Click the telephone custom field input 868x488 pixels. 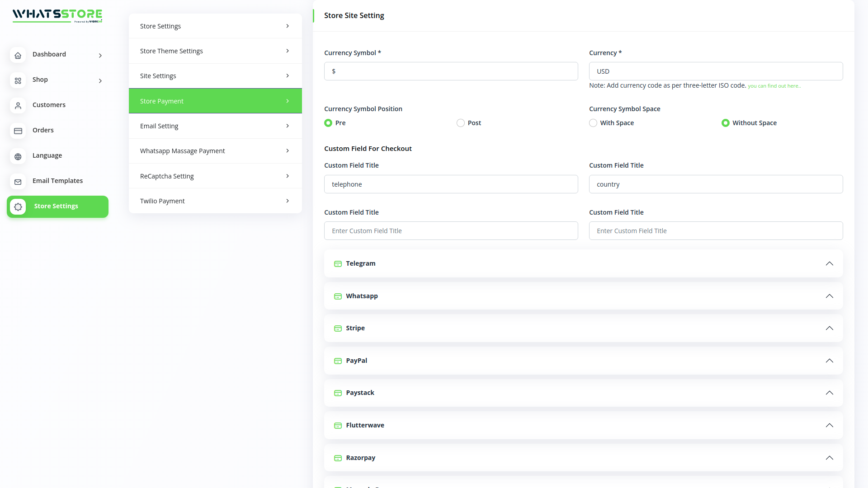451,184
